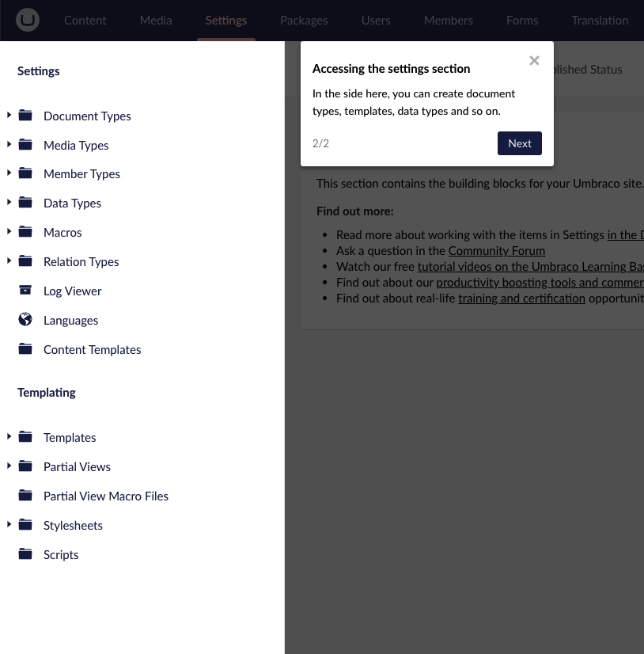
Task: Click the Partial View Macro Files folder icon
Action: click(x=25, y=496)
